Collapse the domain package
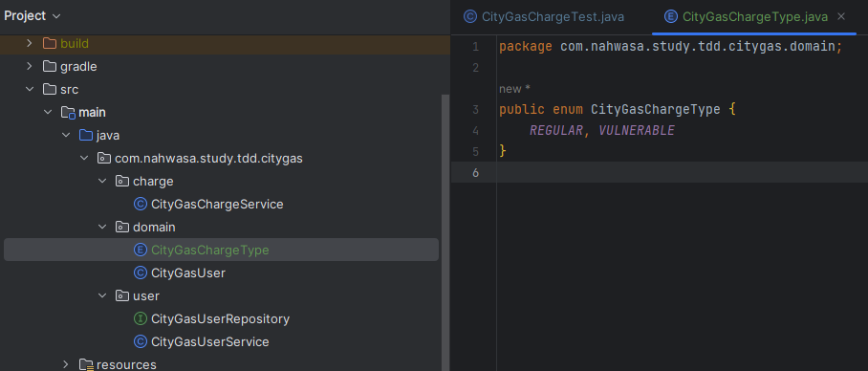Viewport: 868px width, 371px height. click(x=102, y=227)
